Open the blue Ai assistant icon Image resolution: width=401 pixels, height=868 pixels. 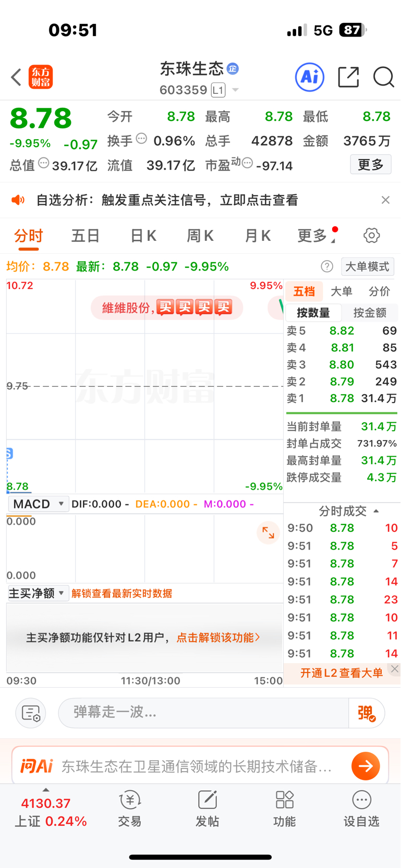pyautogui.click(x=310, y=77)
